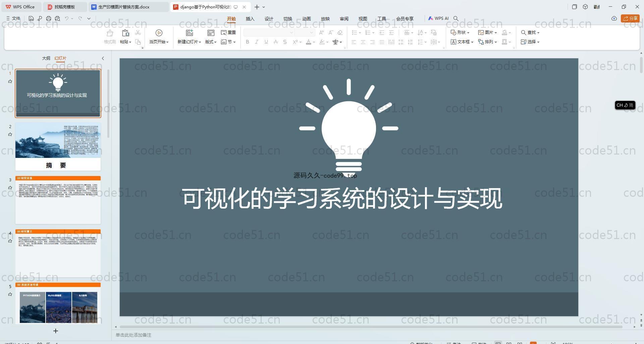Toggle Center alignment paragraph button

click(363, 42)
